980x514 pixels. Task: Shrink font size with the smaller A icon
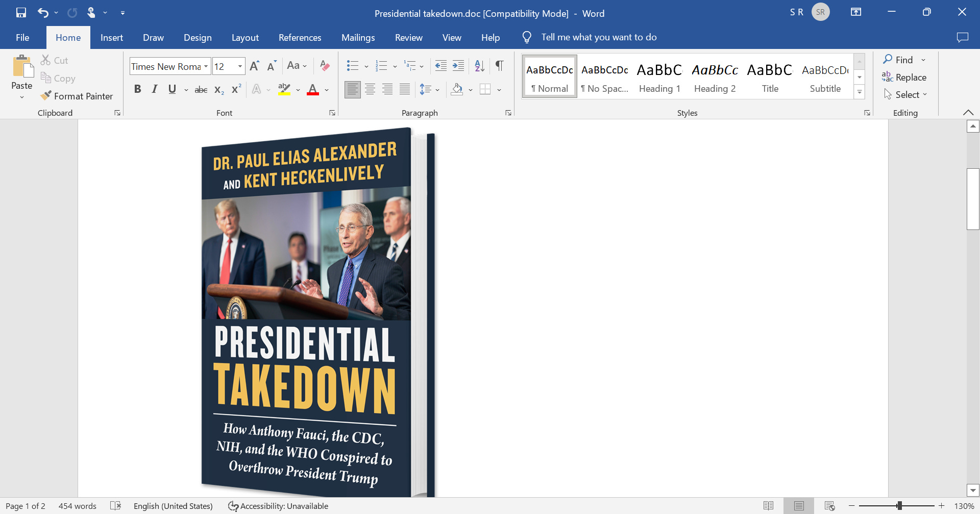(x=272, y=66)
